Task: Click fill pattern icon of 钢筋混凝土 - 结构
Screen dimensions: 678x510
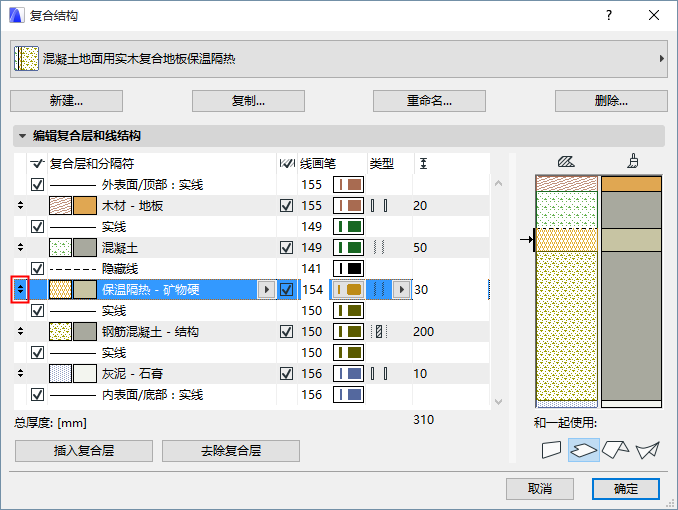Action: [60, 332]
